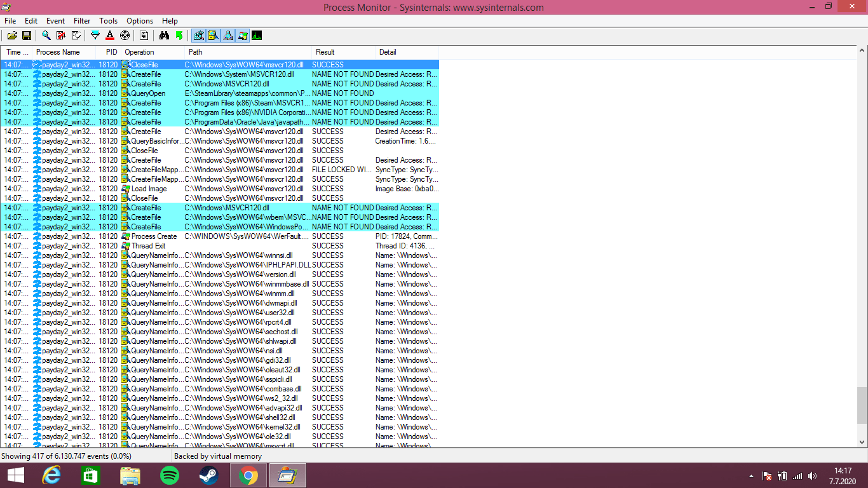Select the row with path gdi32.dll

(220, 360)
